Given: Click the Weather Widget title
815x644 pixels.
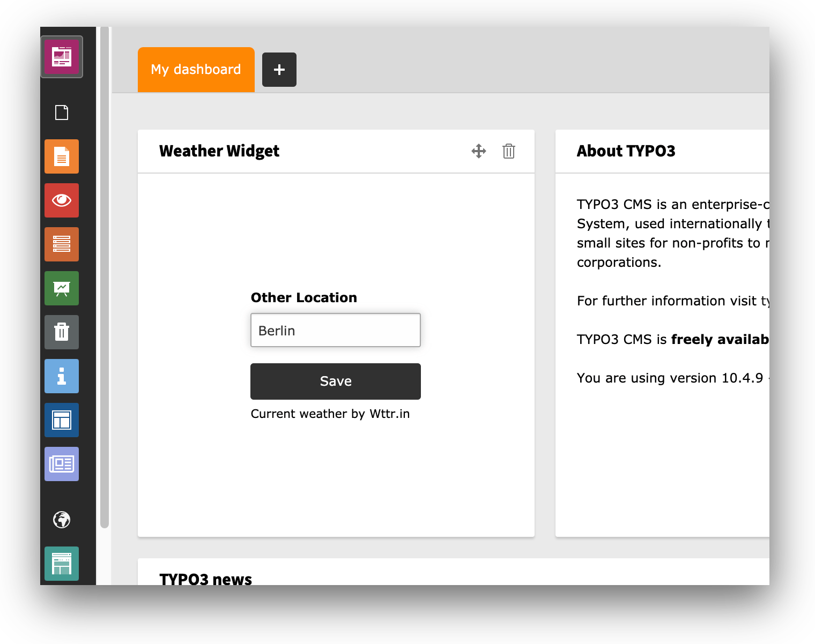Looking at the screenshot, I should [x=219, y=151].
